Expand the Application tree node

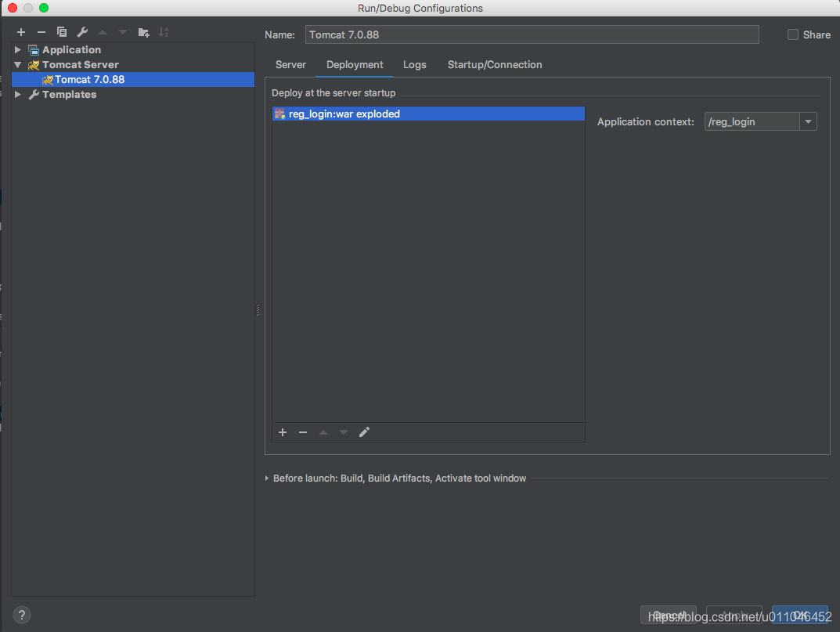18,50
